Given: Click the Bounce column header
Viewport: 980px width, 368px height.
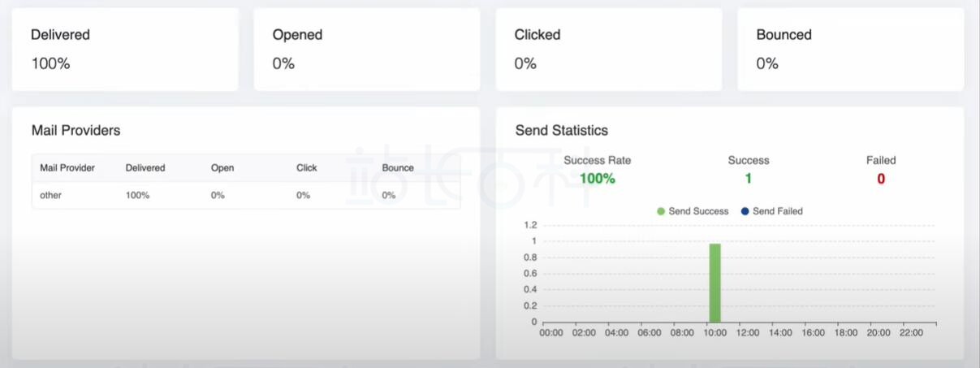Looking at the screenshot, I should click(x=398, y=168).
